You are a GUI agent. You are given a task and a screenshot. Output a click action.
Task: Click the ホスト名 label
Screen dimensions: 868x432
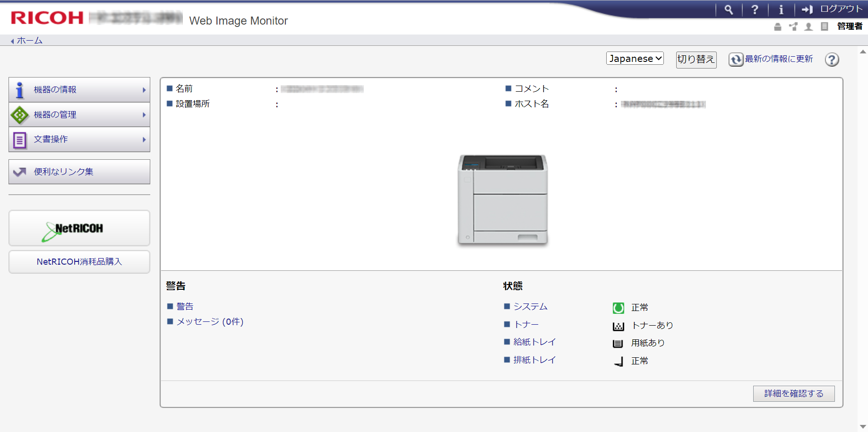pos(532,104)
